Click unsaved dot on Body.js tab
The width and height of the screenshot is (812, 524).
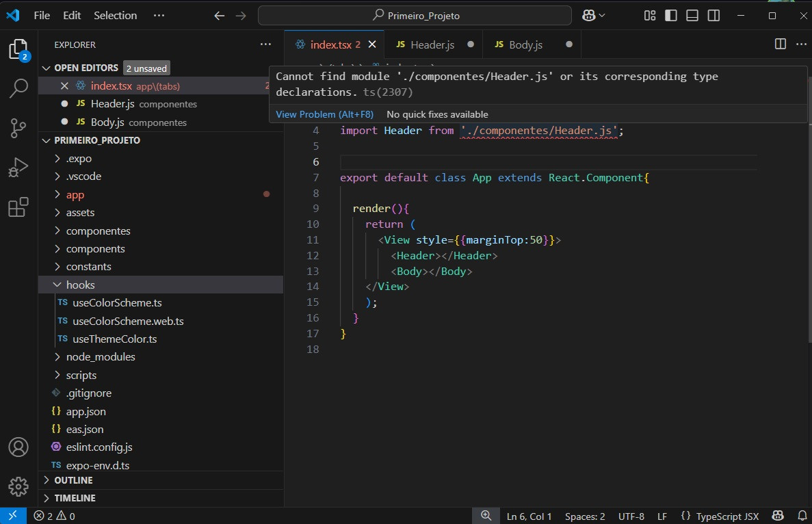point(569,44)
